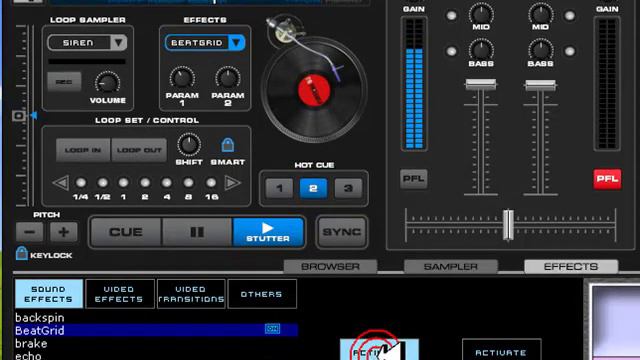Open the Others effects tab
640x360 pixels.
(262, 294)
